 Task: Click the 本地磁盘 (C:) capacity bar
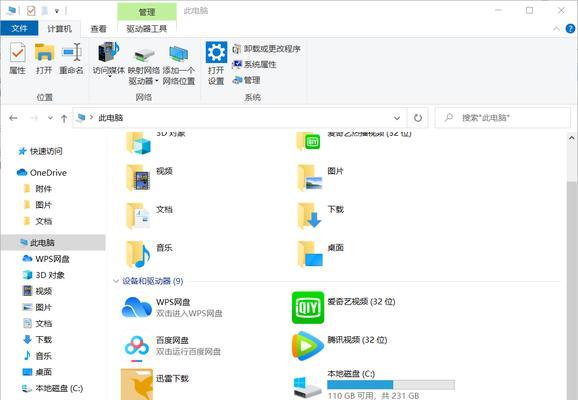[x=391, y=385]
